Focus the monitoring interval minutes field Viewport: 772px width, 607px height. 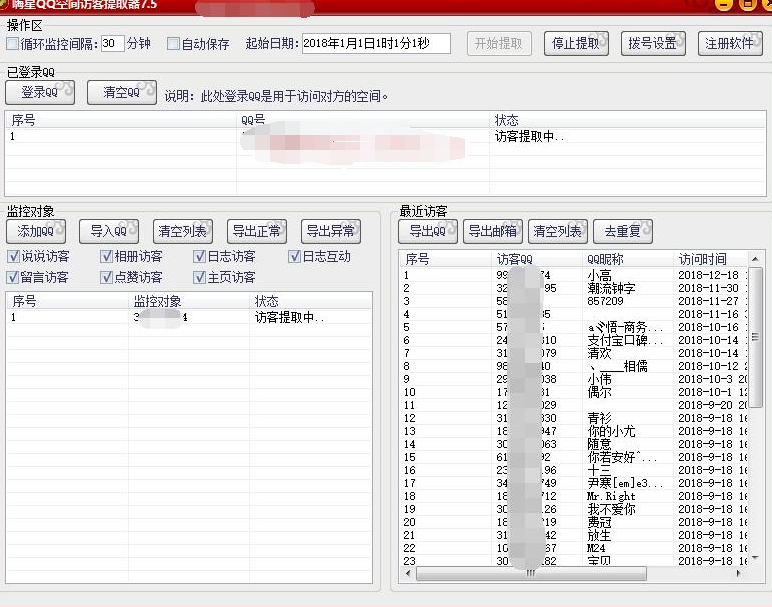pos(113,43)
